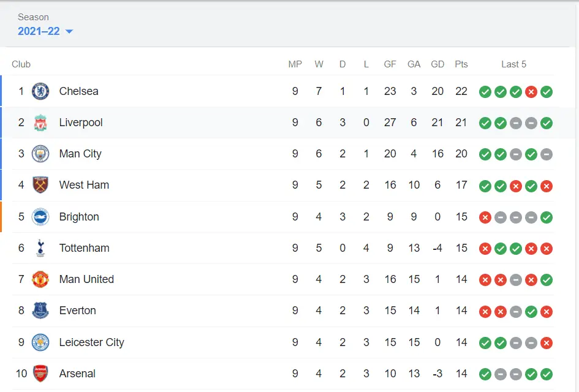Viewport: 579px width, 392px height.
Task: Open the 2021–22 season dropdown
Action: point(39,31)
